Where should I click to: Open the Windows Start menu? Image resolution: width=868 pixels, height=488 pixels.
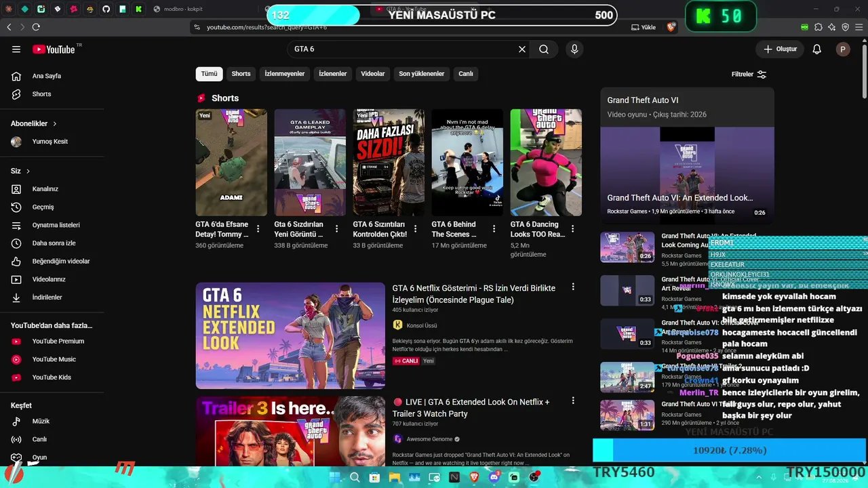pyautogui.click(x=335, y=477)
